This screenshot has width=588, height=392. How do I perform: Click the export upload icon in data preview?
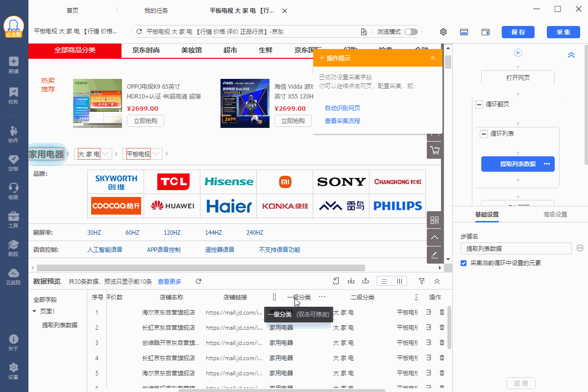(366, 281)
